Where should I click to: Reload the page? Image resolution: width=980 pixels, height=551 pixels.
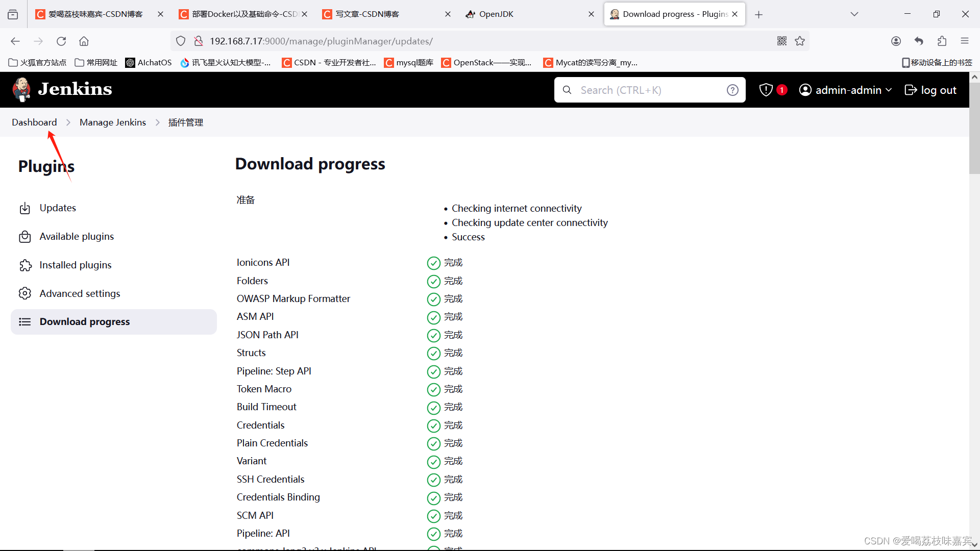(x=61, y=41)
